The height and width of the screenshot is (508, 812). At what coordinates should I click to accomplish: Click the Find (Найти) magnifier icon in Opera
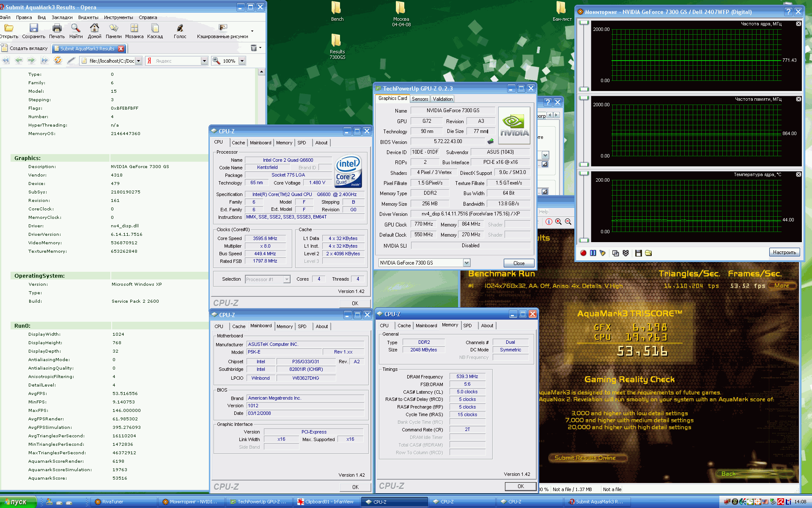pyautogui.click(x=76, y=28)
